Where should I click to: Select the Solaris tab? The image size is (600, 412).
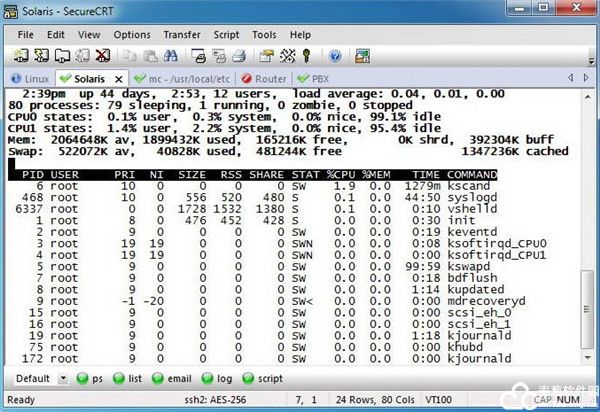(x=89, y=79)
